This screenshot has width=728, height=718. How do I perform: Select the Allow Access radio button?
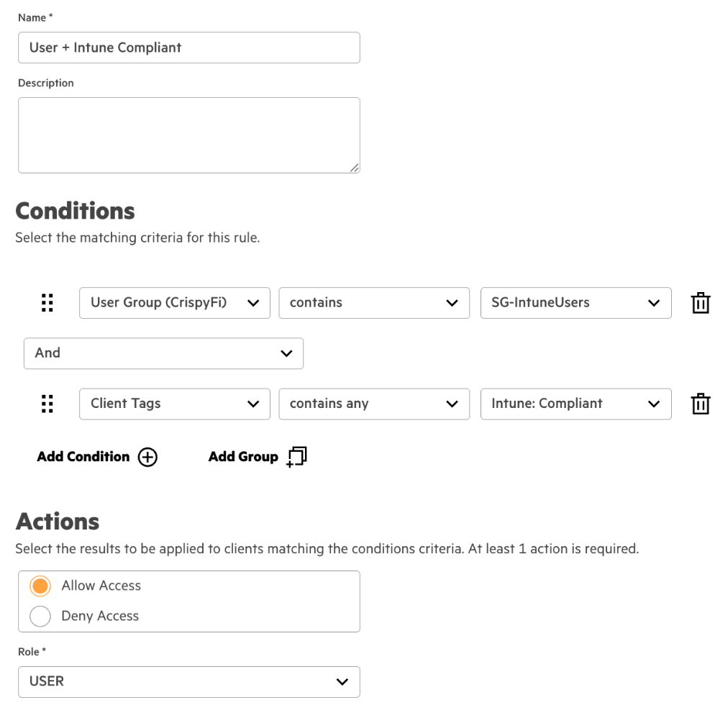point(40,586)
